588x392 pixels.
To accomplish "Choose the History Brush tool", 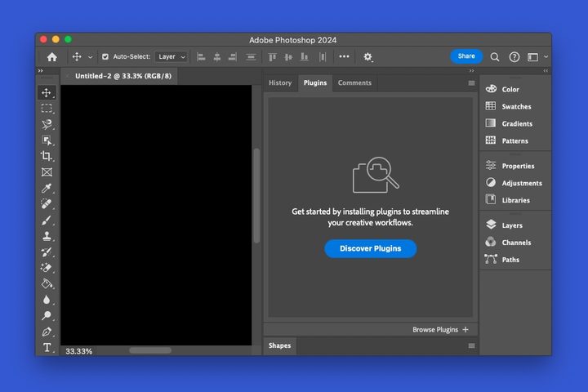I will click(x=47, y=252).
